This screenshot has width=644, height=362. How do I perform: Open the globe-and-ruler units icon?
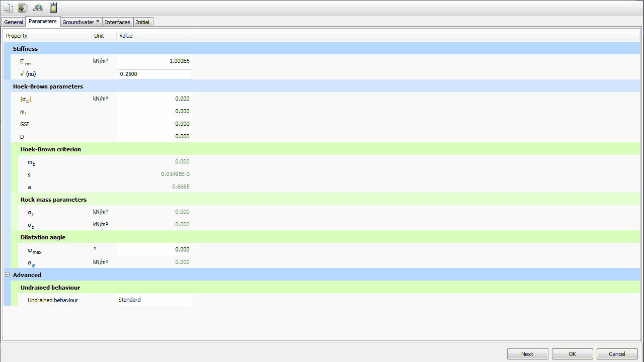pos(38,8)
